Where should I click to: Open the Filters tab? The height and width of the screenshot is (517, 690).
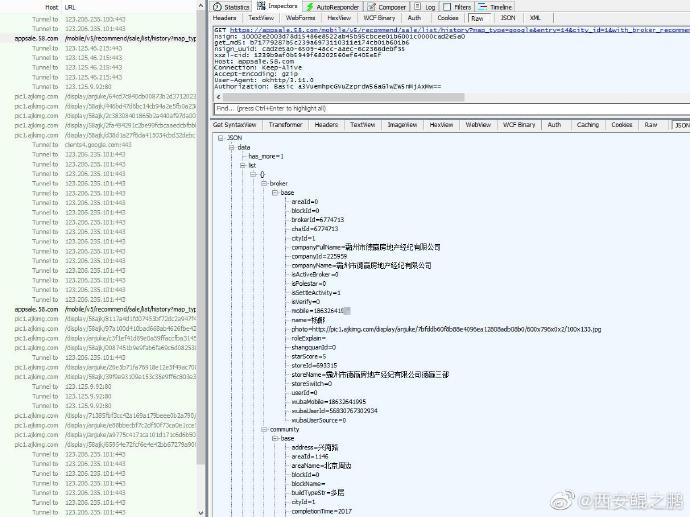(457, 7)
